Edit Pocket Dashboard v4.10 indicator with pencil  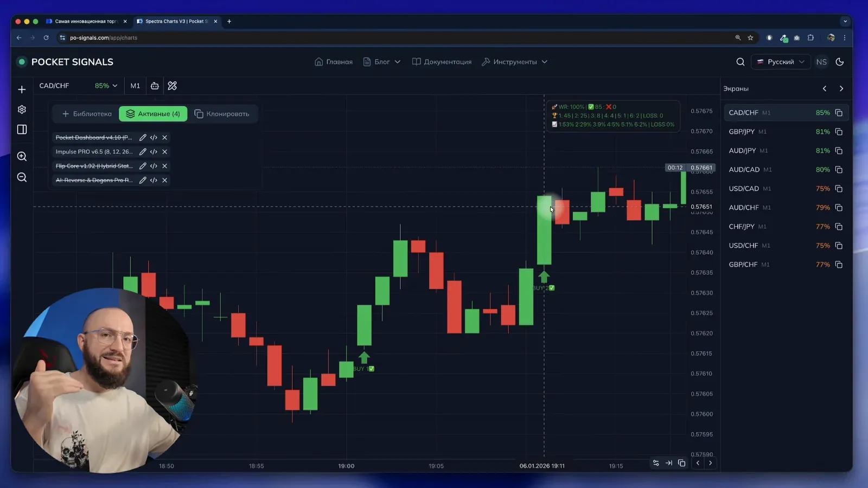point(143,138)
